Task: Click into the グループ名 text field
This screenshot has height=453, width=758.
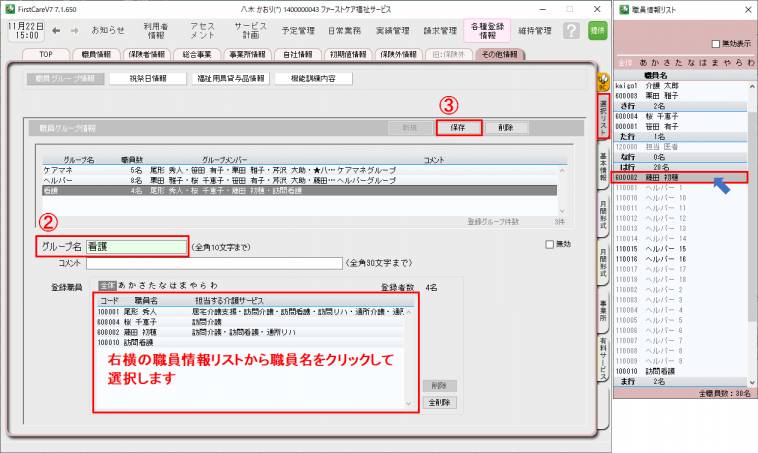Action: click(x=136, y=245)
